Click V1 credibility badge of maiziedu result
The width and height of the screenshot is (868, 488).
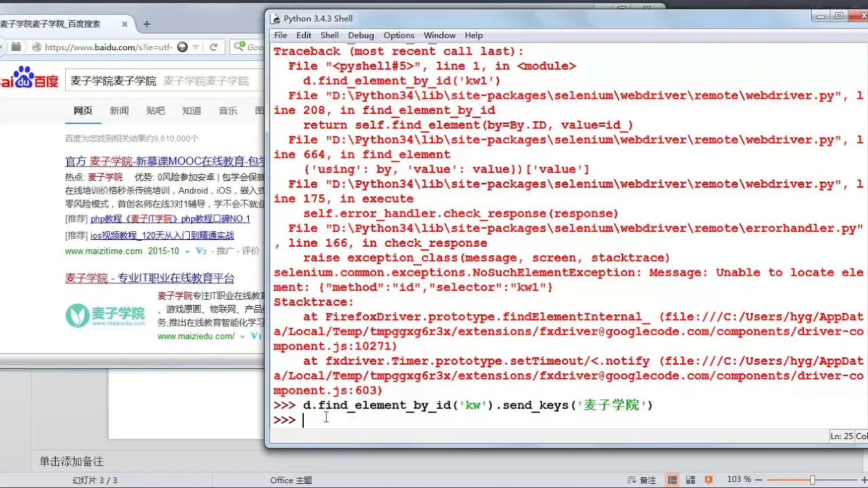257,336
